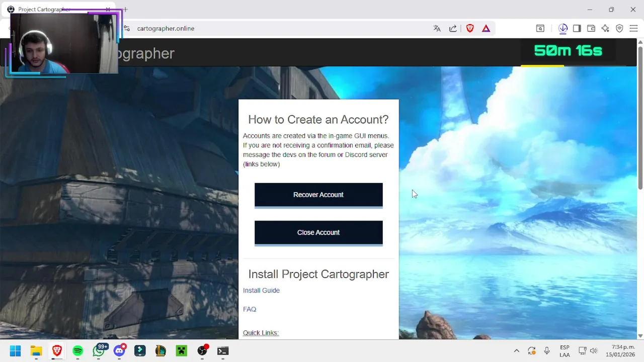This screenshot has height=362, width=644.
Task: Open Discord from the taskbar
Action: point(119,351)
